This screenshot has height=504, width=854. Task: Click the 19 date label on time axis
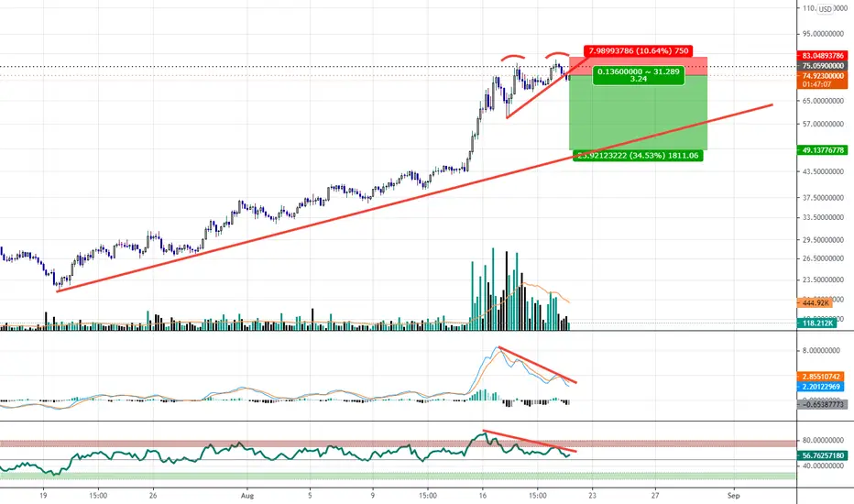click(x=43, y=496)
